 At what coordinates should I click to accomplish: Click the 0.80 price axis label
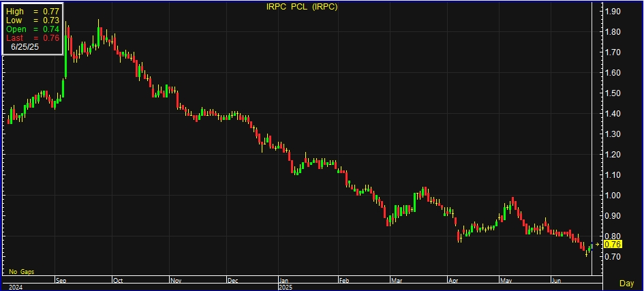[613, 236]
